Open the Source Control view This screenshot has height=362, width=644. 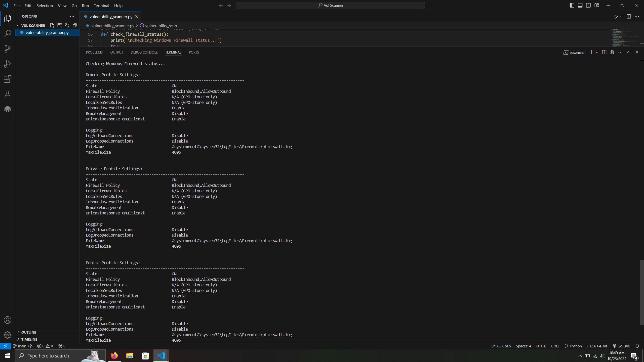(x=8, y=49)
